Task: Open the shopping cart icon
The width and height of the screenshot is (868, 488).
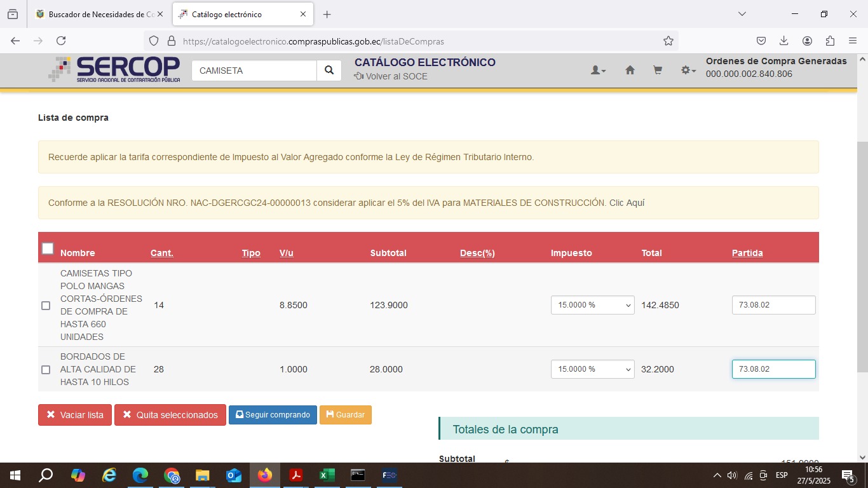Action: point(658,71)
